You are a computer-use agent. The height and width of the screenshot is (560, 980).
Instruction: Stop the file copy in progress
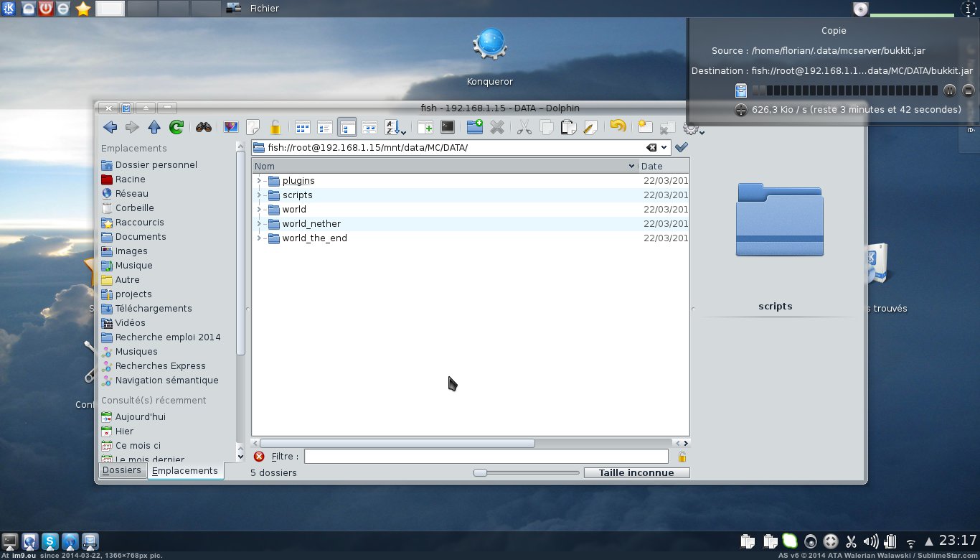tap(969, 90)
